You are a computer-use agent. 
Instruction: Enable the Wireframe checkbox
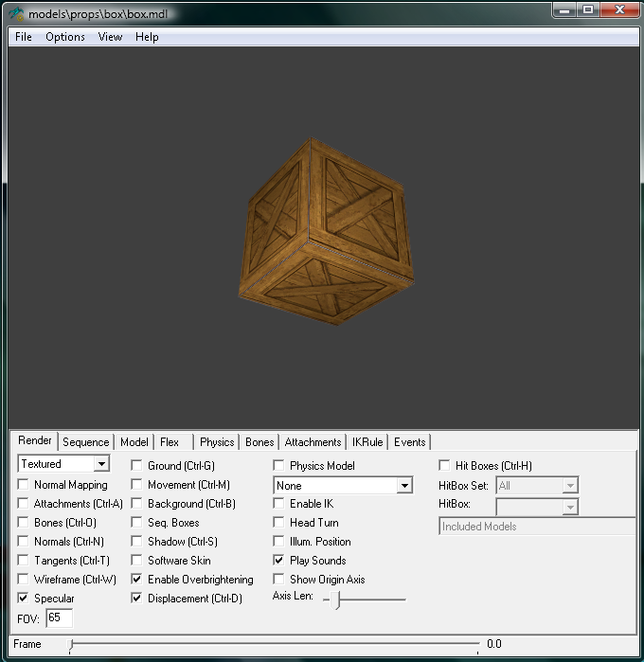click(x=24, y=580)
